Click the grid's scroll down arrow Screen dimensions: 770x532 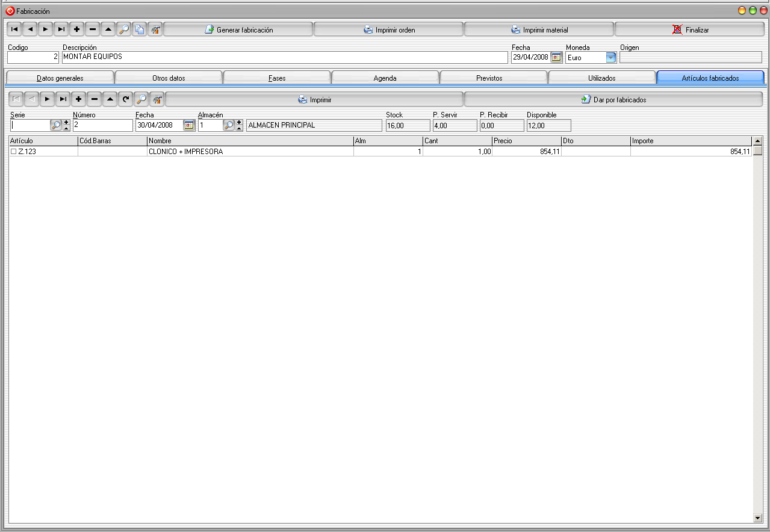click(x=757, y=518)
